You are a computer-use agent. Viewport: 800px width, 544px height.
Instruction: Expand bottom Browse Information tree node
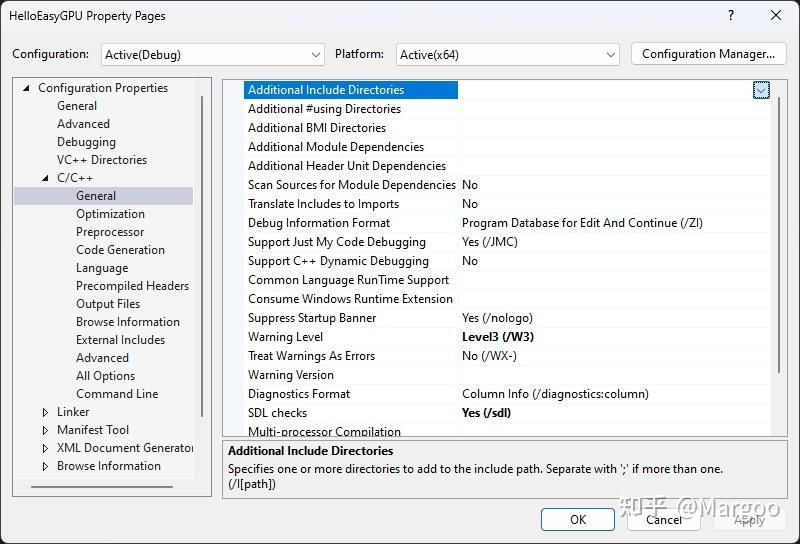pyautogui.click(x=45, y=466)
